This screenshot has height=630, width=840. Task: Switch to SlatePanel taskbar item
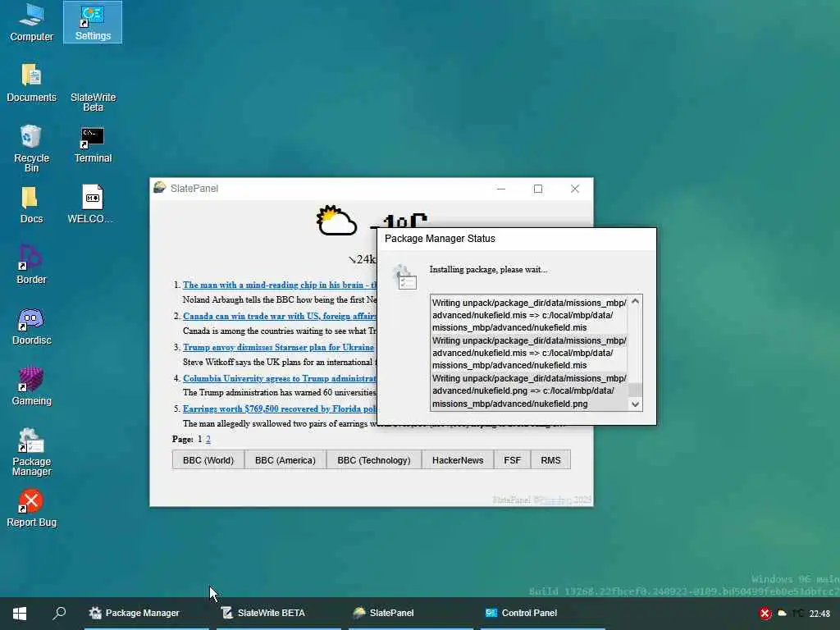coord(410,613)
